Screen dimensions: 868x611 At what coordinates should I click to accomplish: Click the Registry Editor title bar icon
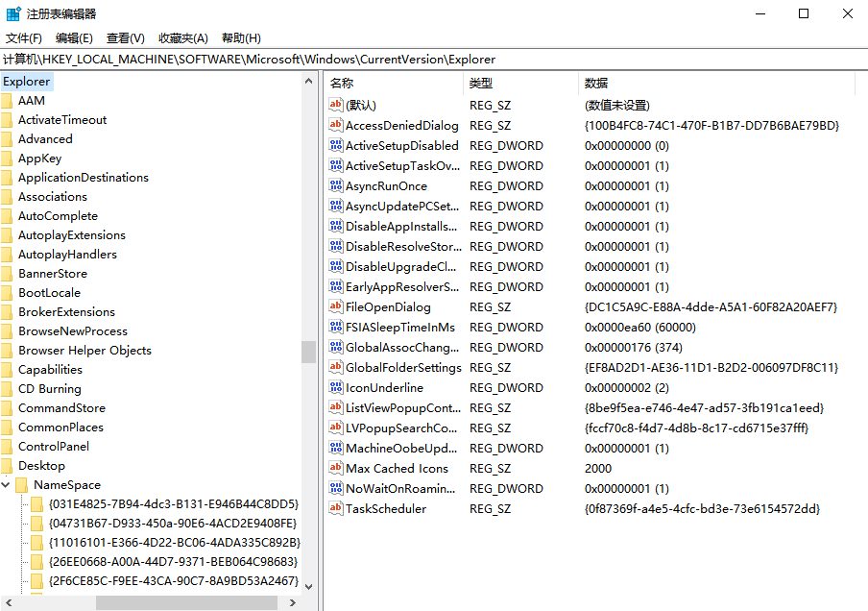[13, 13]
